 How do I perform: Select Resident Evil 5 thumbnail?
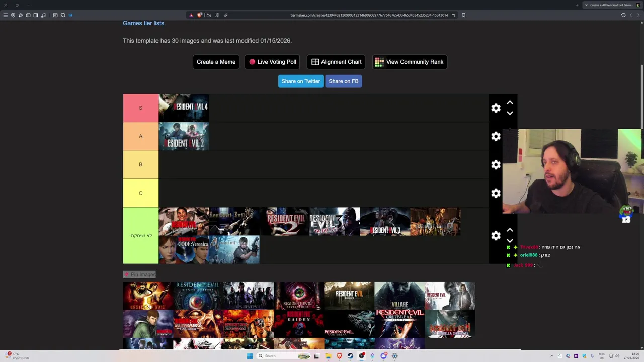point(148,295)
